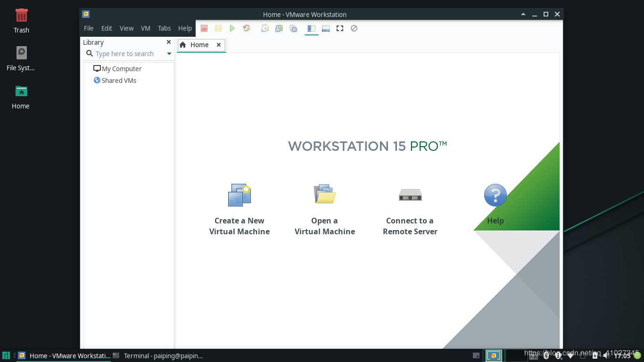Click the Restart guest toolbar icon
Screen dimensions: 644x362
[246, 28]
